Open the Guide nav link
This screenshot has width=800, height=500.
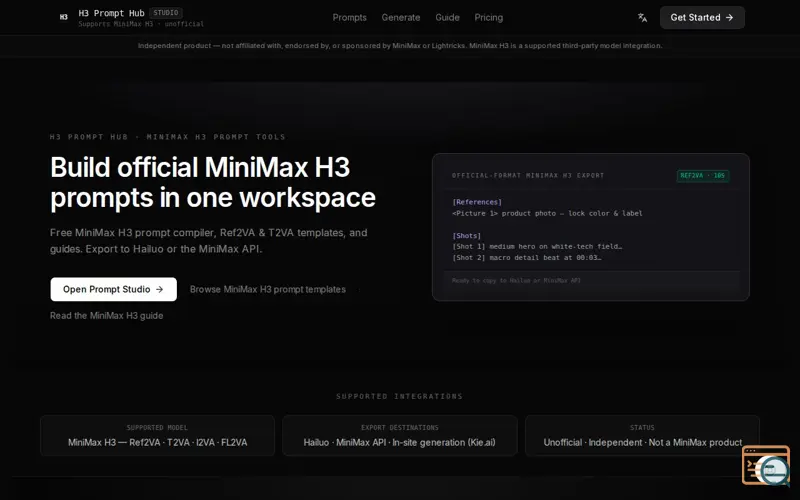[x=447, y=17]
